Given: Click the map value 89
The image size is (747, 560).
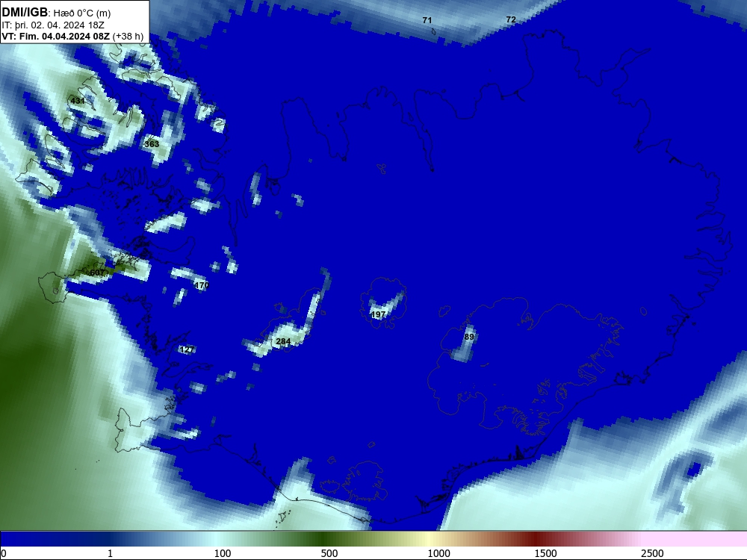Looking at the screenshot, I should (x=469, y=337).
